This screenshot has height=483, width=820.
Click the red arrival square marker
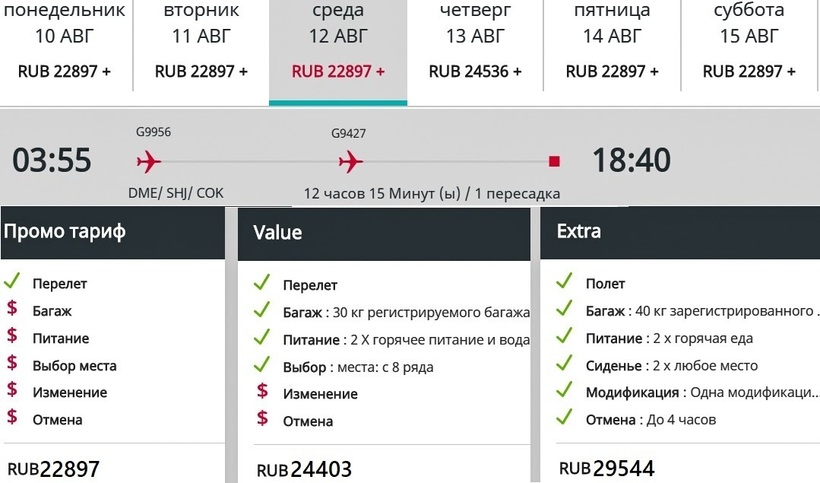point(554,161)
